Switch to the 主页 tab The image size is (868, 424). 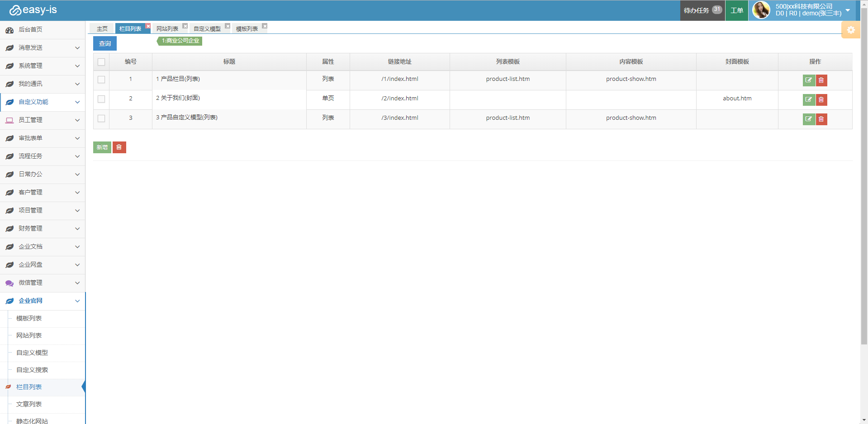coord(102,28)
